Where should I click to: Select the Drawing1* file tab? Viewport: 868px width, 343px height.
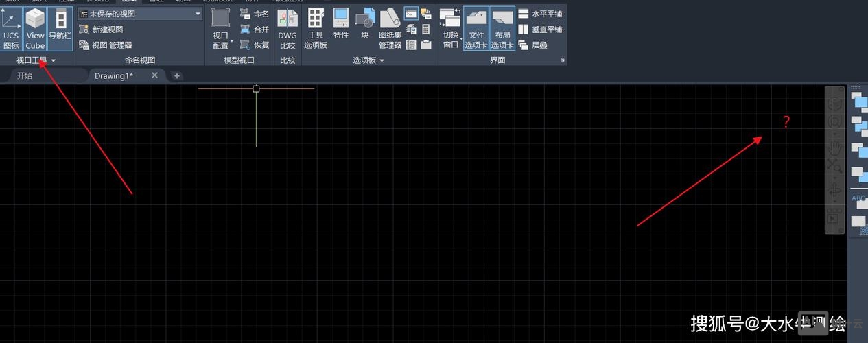114,75
